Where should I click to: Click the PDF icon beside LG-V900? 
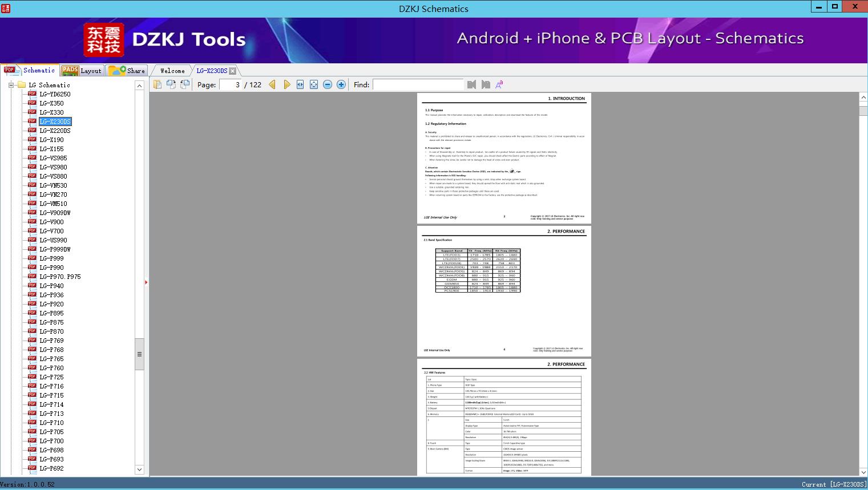pos(32,222)
